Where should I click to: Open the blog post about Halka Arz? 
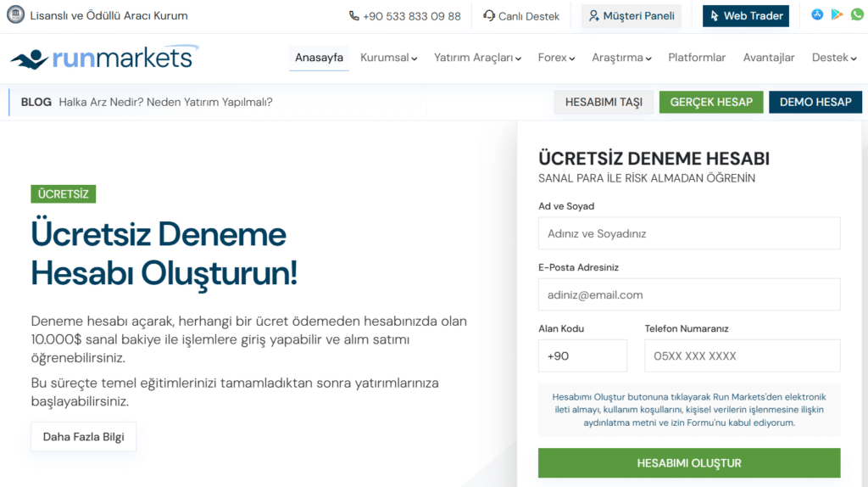[x=165, y=102]
